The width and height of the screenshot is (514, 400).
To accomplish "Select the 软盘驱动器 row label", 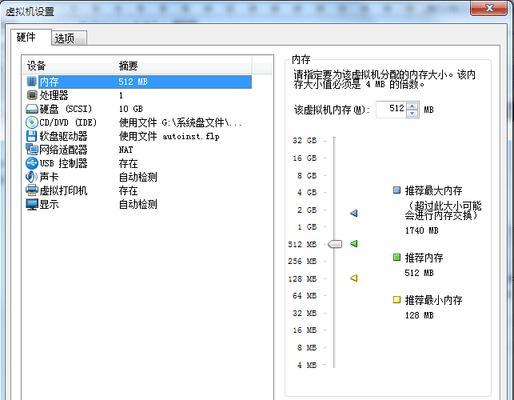I will (x=63, y=136).
